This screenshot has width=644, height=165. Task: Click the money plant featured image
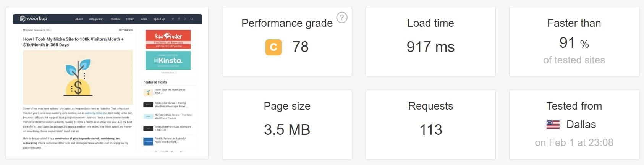coord(78,77)
